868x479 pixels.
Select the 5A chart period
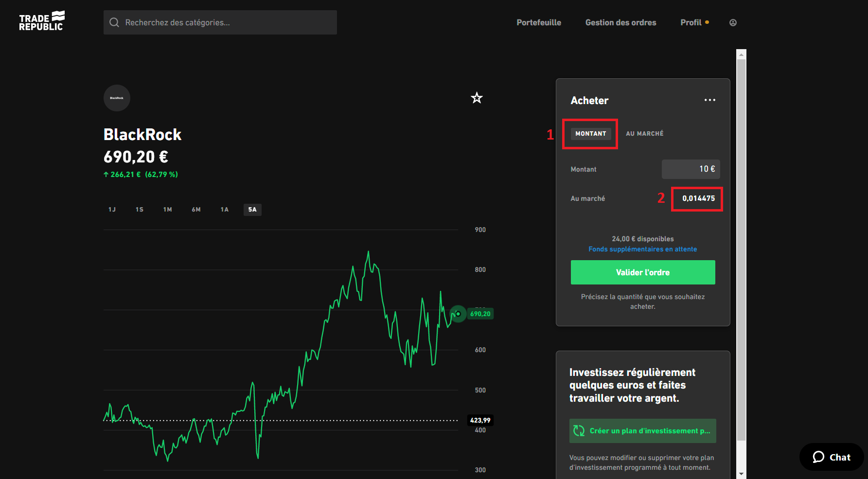pos(252,210)
